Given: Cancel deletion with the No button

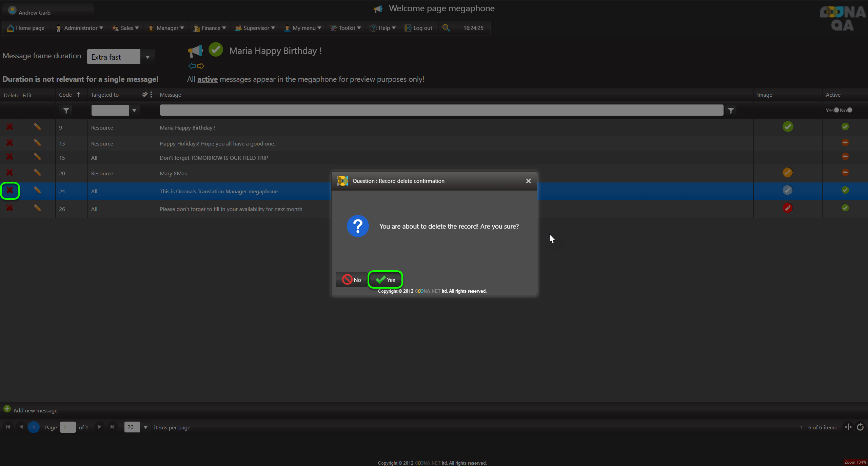Looking at the screenshot, I should [351, 279].
